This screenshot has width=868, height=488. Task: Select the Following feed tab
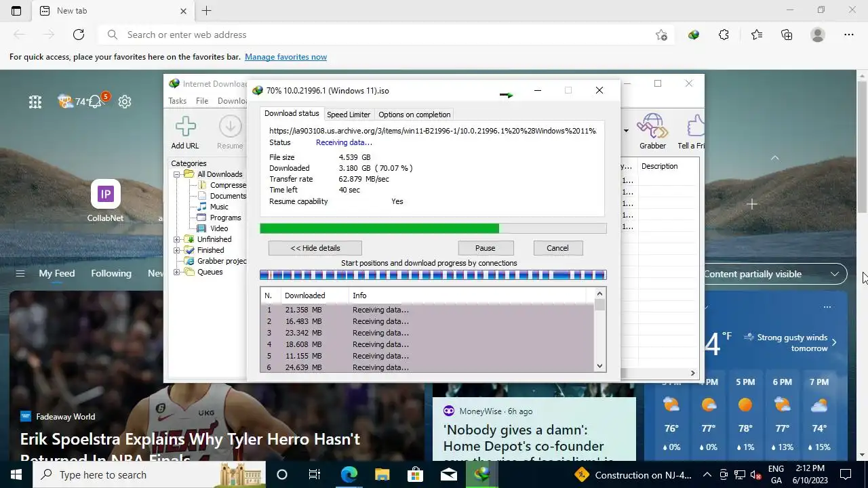tap(111, 273)
